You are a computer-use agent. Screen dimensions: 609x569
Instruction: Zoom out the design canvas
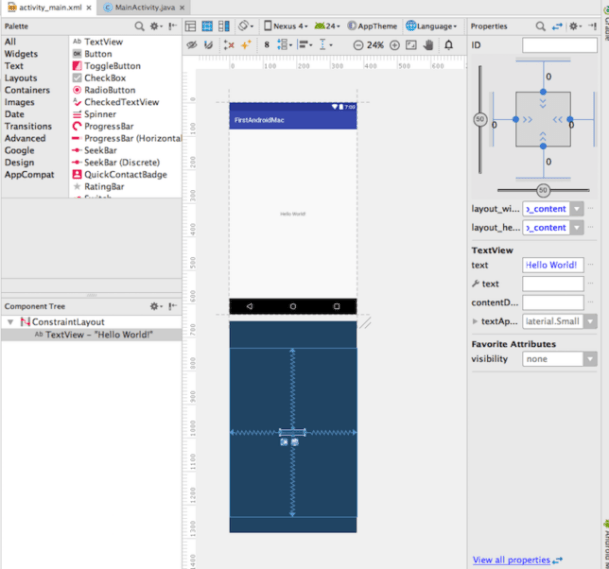pyautogui.click(x=358, y=45)
